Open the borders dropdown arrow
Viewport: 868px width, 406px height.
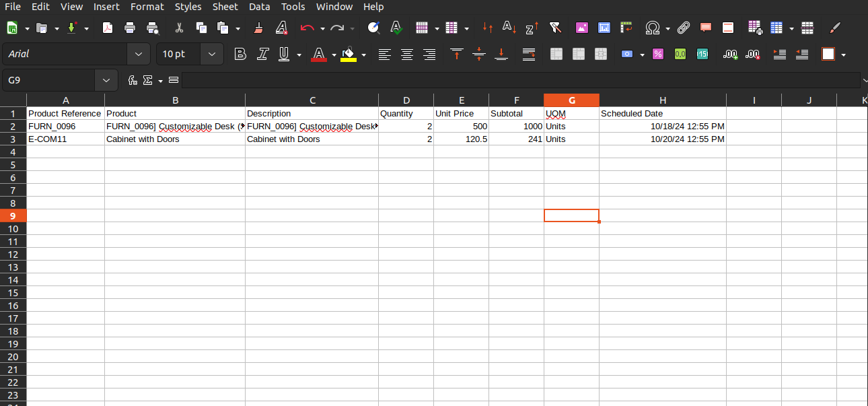tap(843, 55)
